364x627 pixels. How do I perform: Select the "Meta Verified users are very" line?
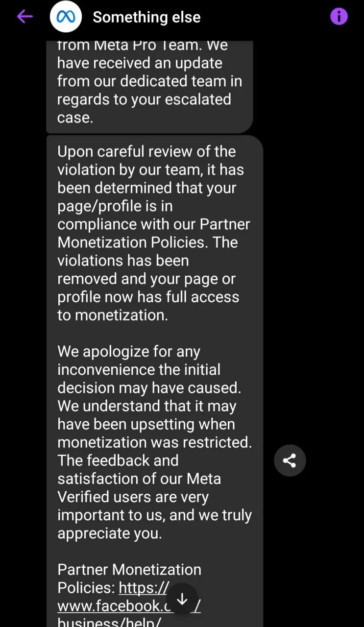(x=133, y=497)
